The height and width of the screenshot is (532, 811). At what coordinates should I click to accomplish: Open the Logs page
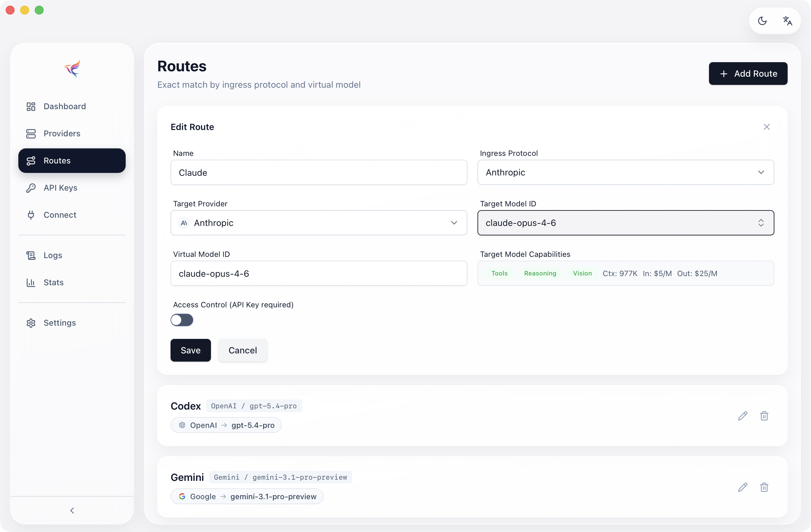tap(72, 255)
